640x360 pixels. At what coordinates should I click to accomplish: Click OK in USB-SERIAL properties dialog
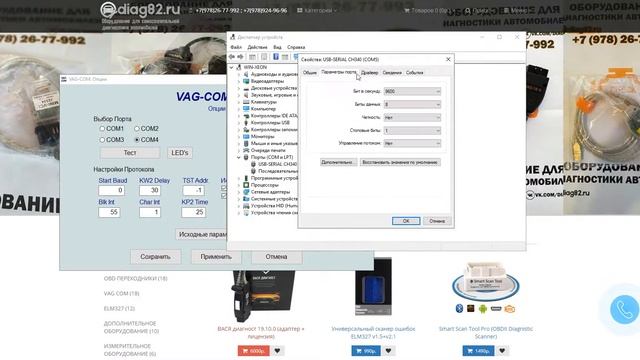406,221
